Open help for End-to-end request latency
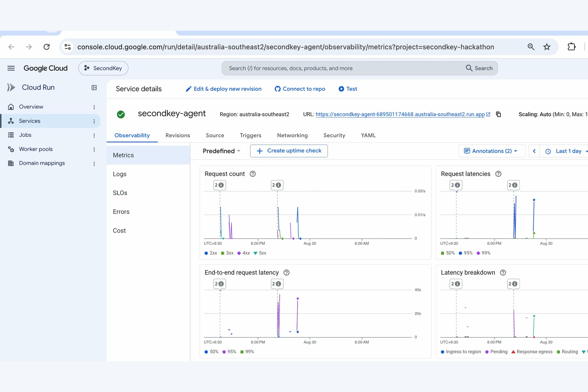Viewport: 588px width, 392px height. pyautogui.click(x=286, y=272)
